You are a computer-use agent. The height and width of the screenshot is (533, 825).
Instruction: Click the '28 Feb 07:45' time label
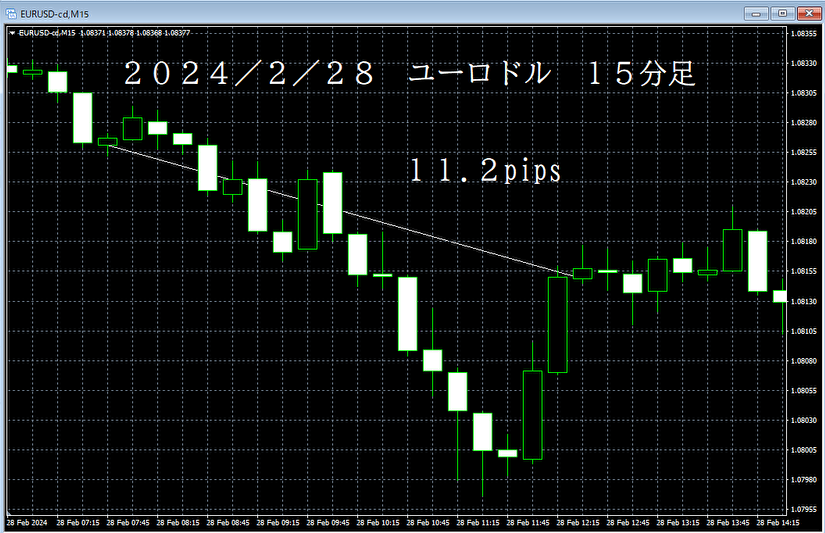point(128,522)
